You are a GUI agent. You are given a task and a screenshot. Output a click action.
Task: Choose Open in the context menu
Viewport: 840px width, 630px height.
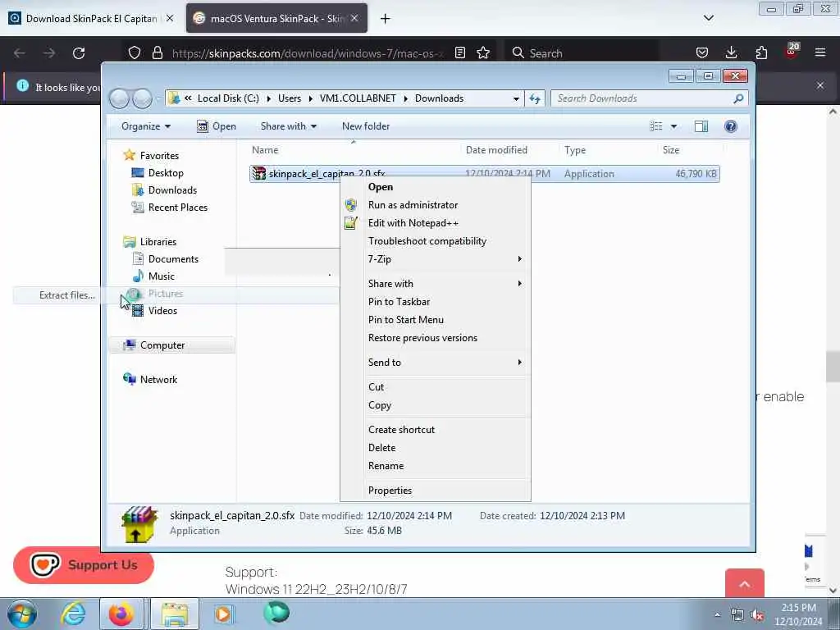pos(436,187)
